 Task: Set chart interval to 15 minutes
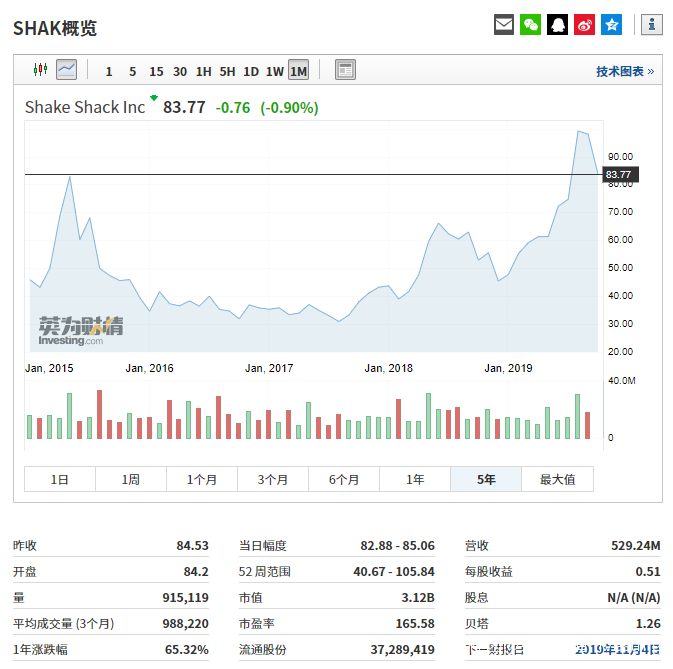pos(156,71)
